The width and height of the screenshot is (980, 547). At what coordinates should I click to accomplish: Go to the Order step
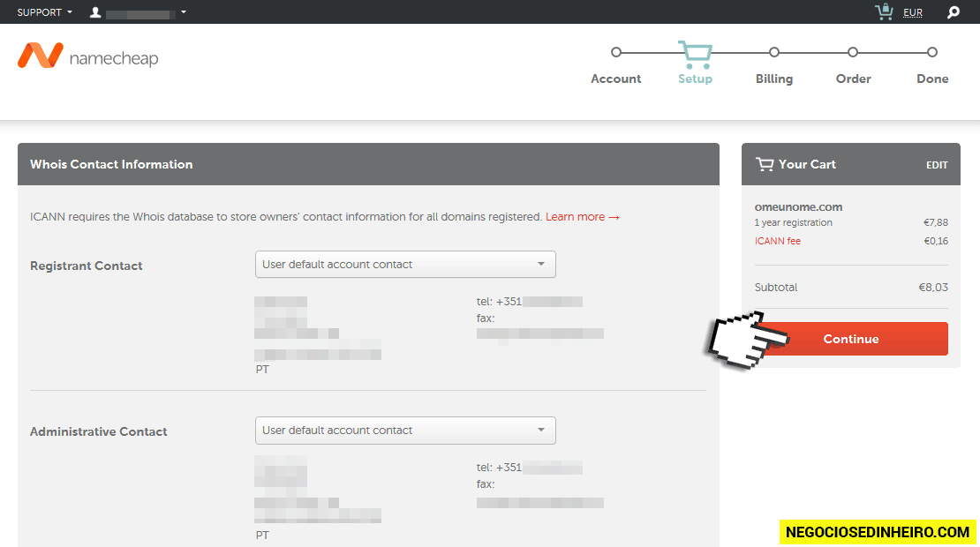[853, 79]
